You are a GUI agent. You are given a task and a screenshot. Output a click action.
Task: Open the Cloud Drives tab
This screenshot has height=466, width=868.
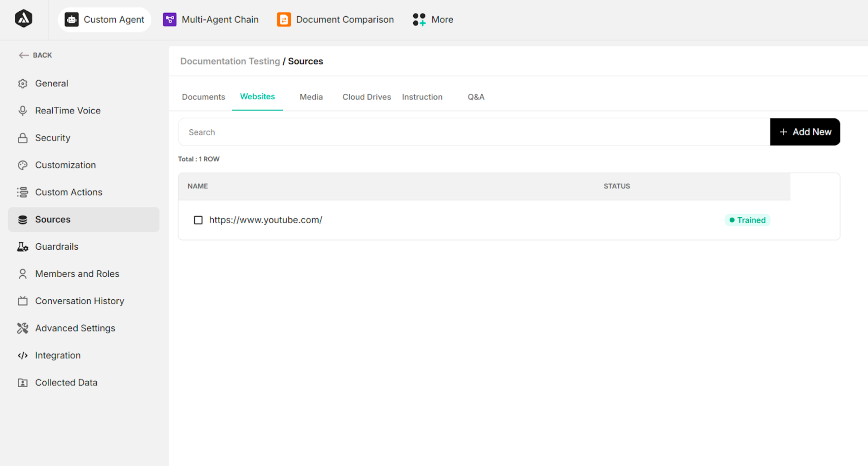(x=366, y=97)
